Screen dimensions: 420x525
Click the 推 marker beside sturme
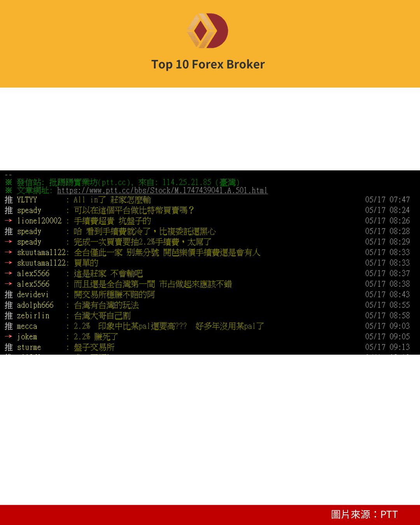[x=8, y=347]
